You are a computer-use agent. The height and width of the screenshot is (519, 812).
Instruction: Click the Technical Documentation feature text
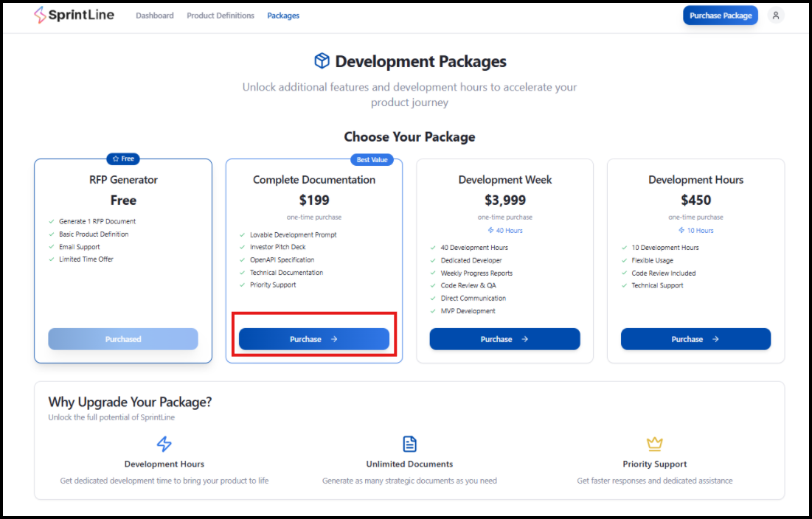(x=286, y=273)
